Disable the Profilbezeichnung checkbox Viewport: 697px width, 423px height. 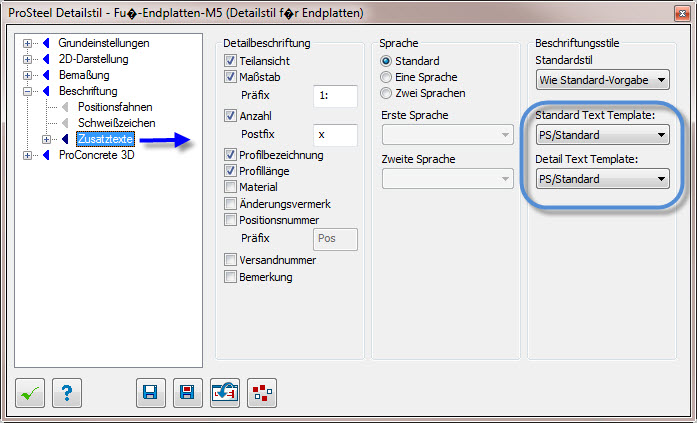tap(230, 155)
